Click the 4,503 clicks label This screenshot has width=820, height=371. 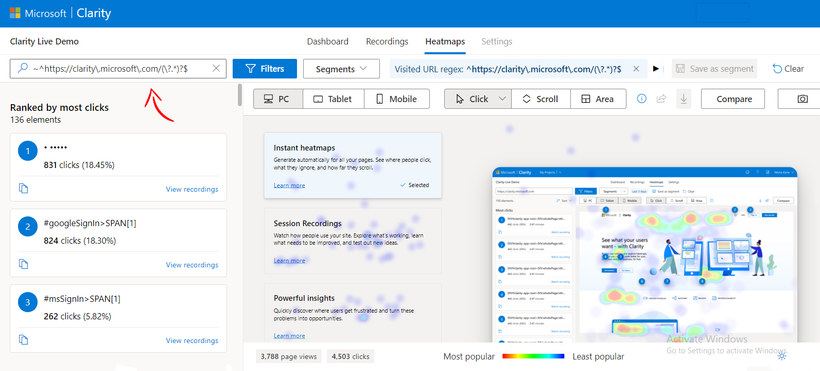point(350,357)
